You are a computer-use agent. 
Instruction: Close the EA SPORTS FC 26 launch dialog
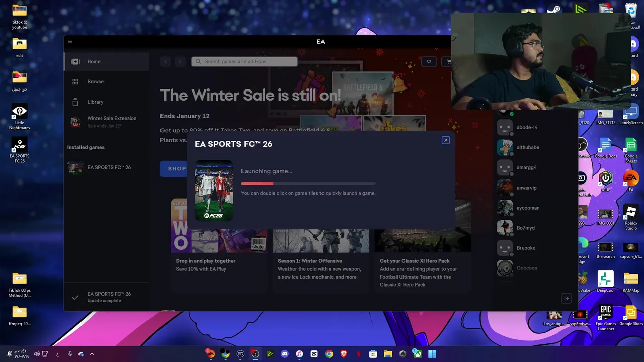coord(445,140)
